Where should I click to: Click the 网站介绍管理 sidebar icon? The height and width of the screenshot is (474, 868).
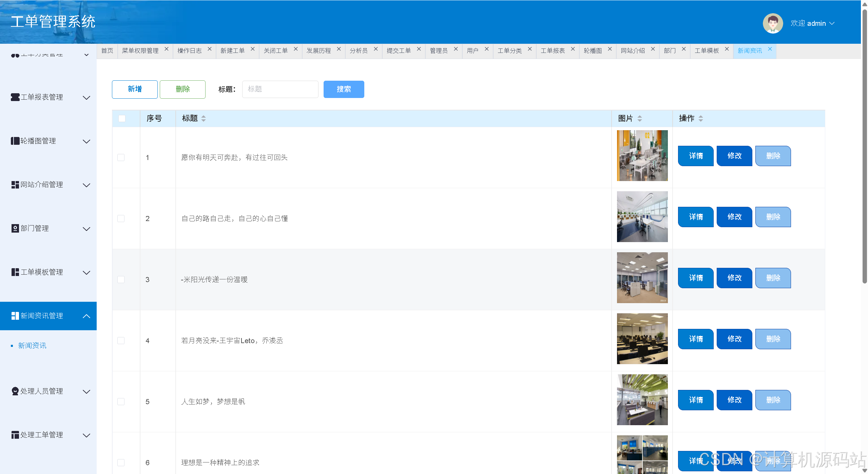coord(15,185)
